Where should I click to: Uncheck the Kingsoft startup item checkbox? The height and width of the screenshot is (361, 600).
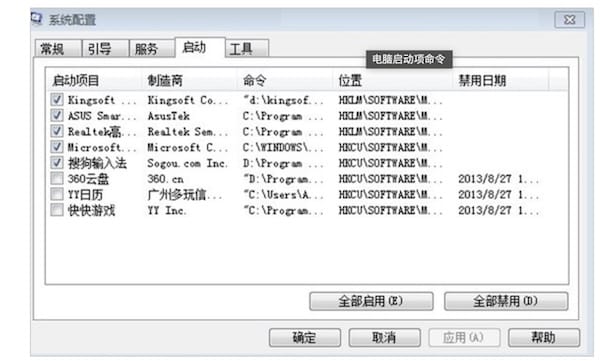tap(57, 100)
